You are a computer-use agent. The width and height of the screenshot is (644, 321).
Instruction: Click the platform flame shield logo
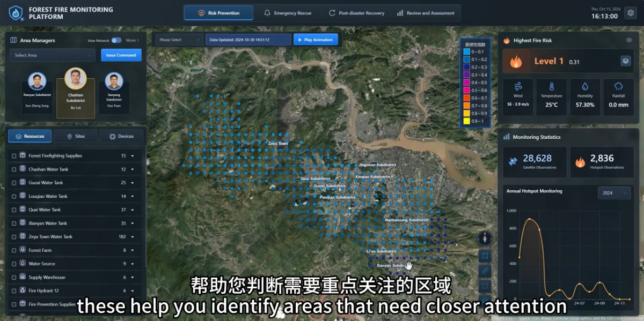[16, 13]
